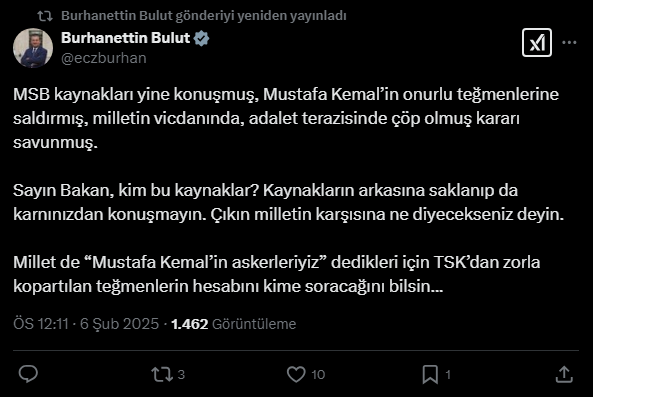Click the like count 10
This screenshot has height=397, width=650.
[x=318, y=375]
